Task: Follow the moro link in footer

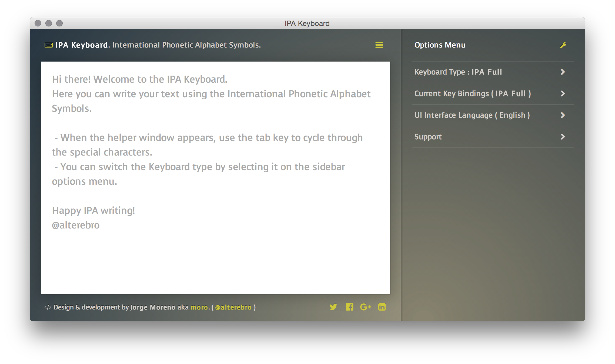Action: pyautogui.click(x=199, y=307)
